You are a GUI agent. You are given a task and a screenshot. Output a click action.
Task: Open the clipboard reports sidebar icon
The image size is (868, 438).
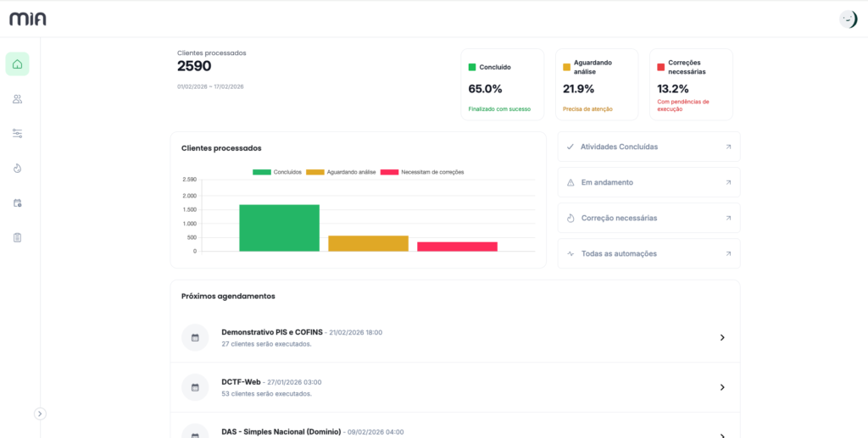[x=17, y=238]
